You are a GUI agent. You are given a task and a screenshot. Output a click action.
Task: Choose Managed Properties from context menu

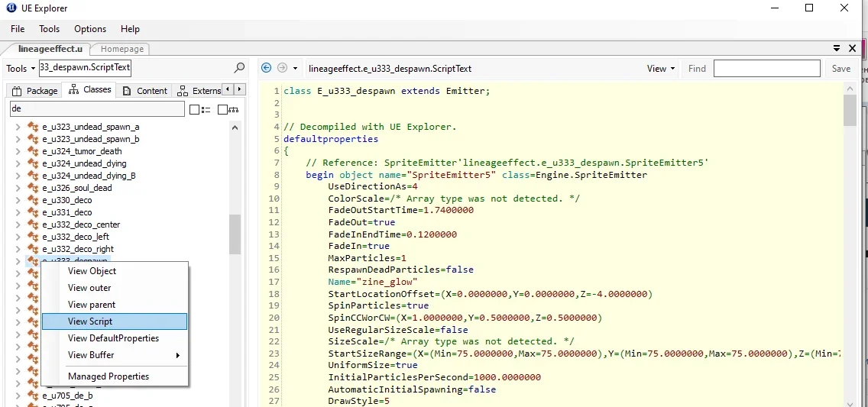115,376
